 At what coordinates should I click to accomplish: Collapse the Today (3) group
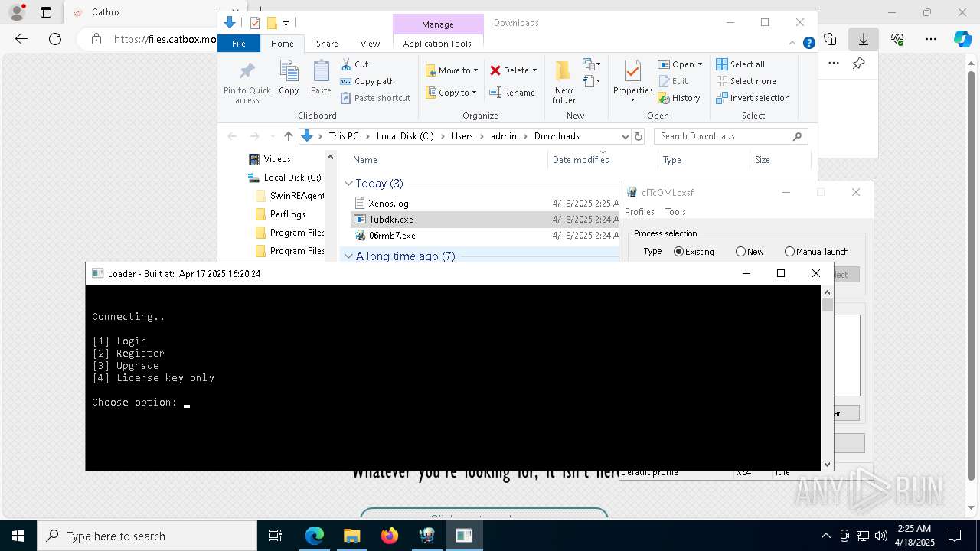[x=348, y=184]
